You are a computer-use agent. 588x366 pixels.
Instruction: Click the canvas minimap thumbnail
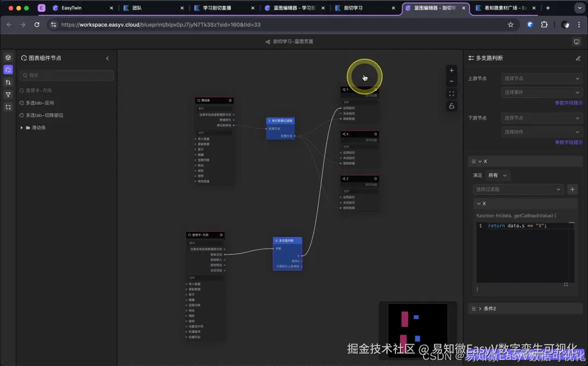click(x=418, y=330)
